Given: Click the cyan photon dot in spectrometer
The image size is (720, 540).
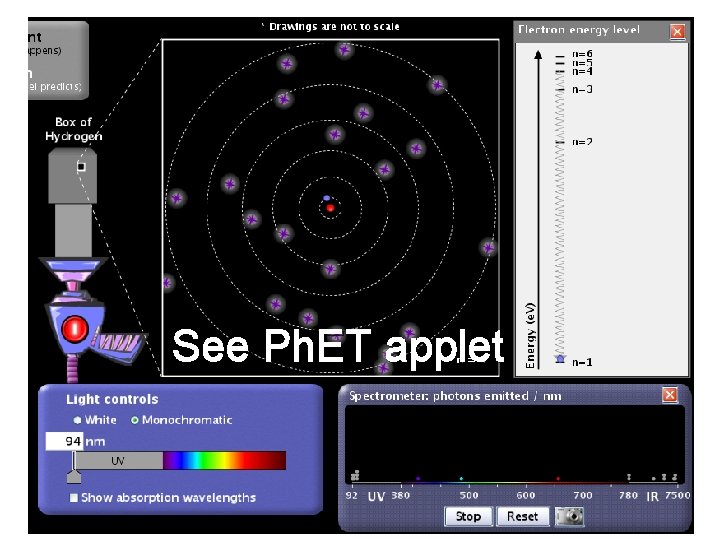Looking at the screenshot, I should (x=461, y=478).
